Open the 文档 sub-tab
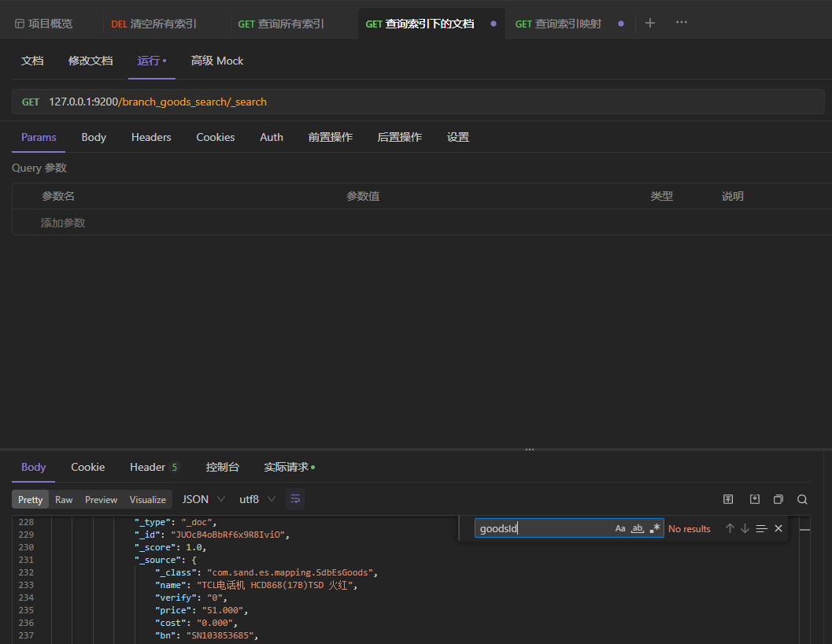 tap(32, 61)
